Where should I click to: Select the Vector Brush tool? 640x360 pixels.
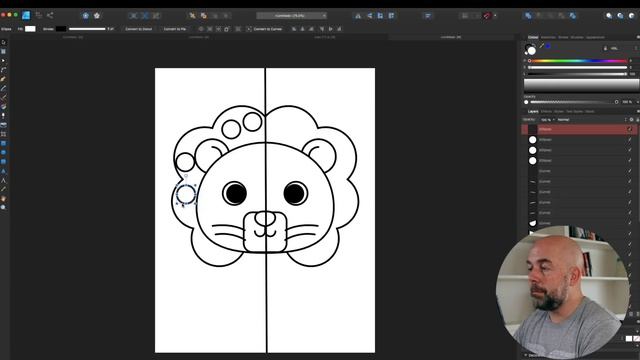tap(4, 97)
